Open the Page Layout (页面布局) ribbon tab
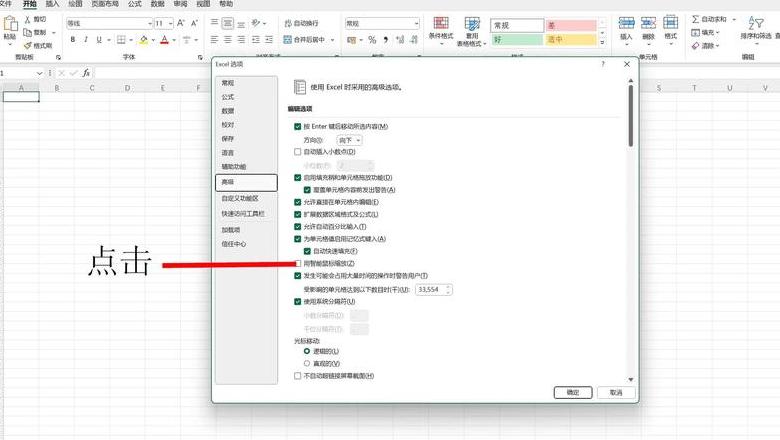The image size is (780, 440). click(105, 4)
